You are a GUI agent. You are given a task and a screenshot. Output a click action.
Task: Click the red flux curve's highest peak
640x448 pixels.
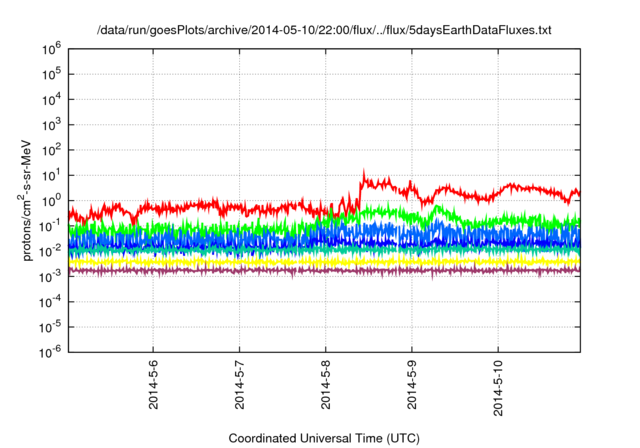point(364,171)
